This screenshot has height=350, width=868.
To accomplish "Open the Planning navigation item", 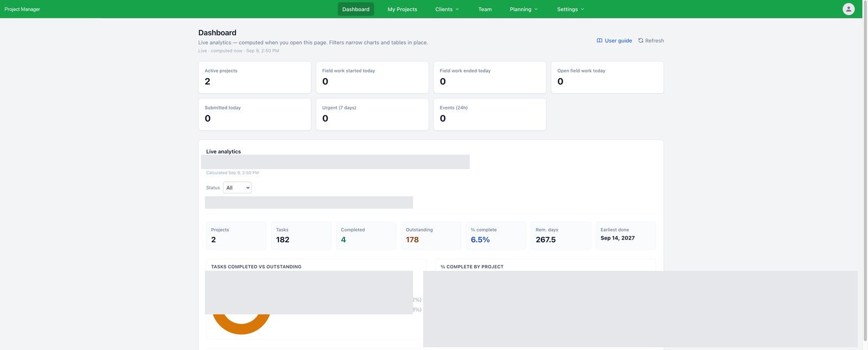I will coord(524,9).
